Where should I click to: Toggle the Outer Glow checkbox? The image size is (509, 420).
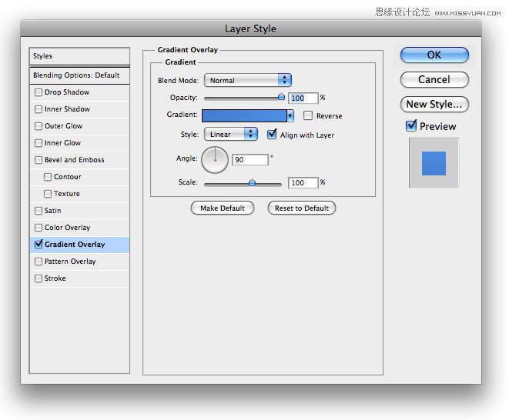(39, 126)
